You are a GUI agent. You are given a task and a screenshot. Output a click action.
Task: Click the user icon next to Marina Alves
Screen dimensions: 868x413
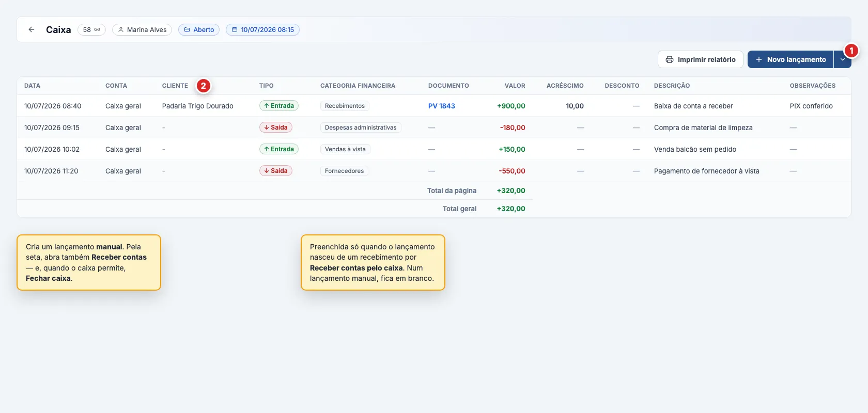pos(121,30)
